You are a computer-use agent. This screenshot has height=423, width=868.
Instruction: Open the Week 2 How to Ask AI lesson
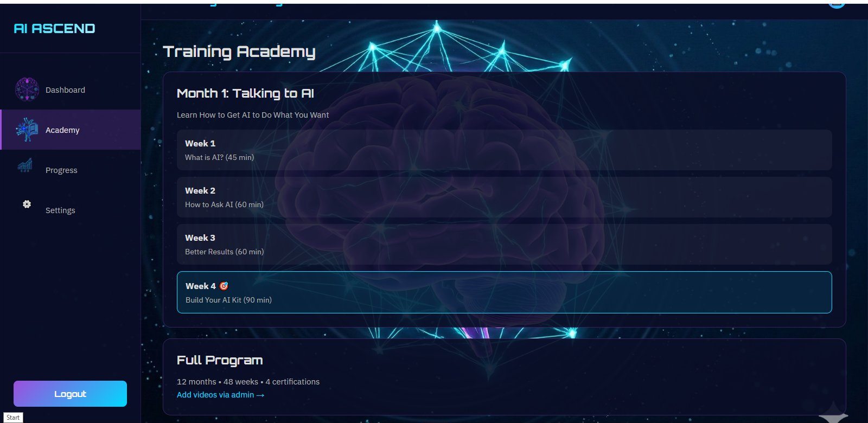[x=504, y=197]
